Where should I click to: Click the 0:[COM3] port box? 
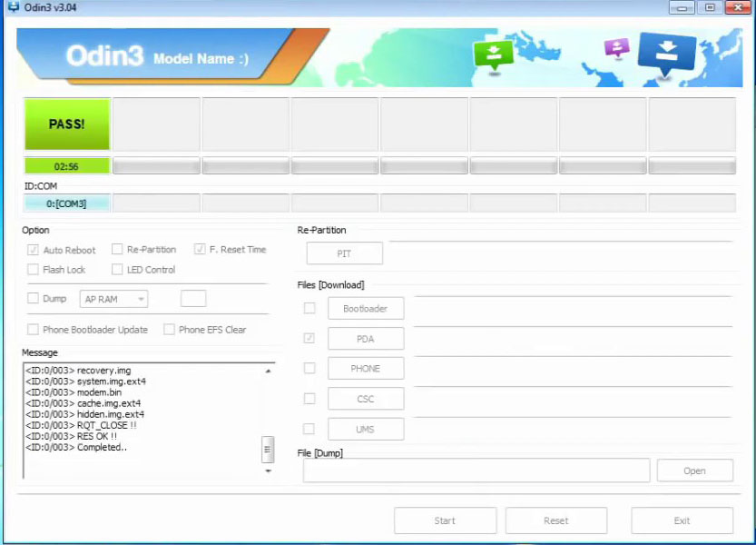(x=67, y=203)
